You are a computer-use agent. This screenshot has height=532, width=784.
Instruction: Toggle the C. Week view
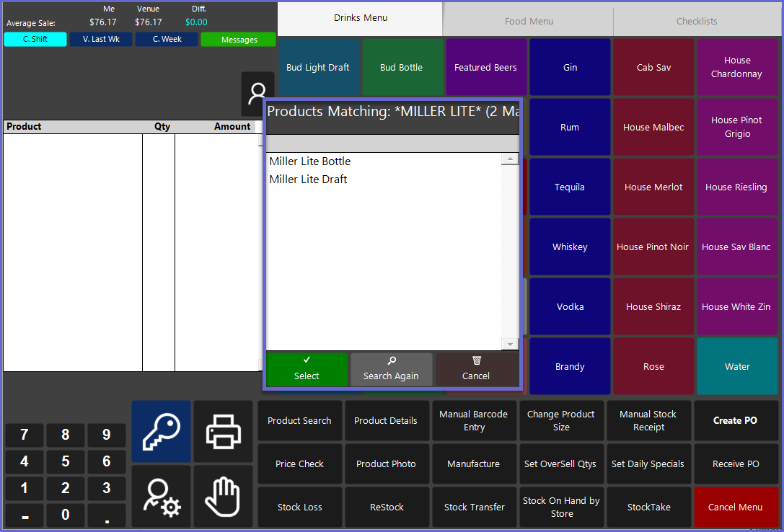click(167, 40)
